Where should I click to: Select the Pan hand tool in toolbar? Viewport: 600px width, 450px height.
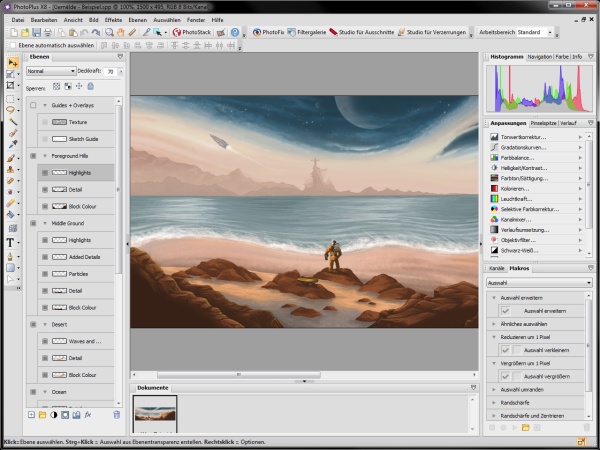tap(121, 33)
